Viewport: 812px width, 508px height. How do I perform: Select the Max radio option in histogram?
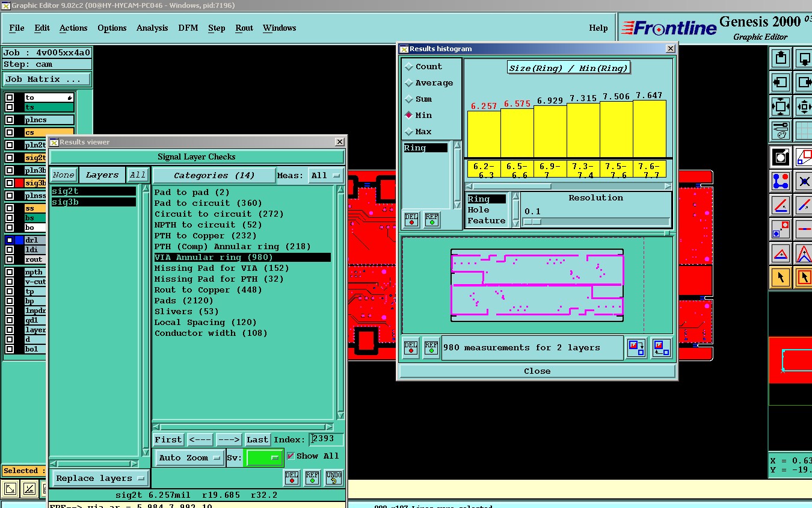pos(410,131)
